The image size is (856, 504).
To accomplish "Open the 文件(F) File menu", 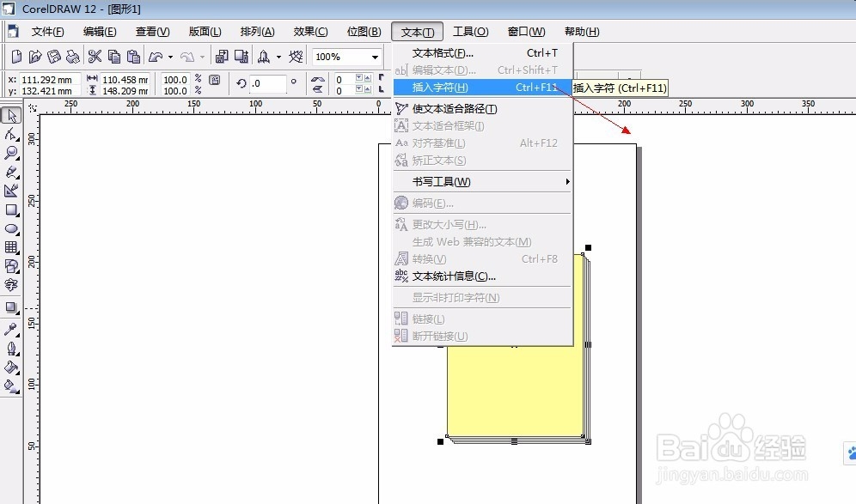I will pos(47,32).
